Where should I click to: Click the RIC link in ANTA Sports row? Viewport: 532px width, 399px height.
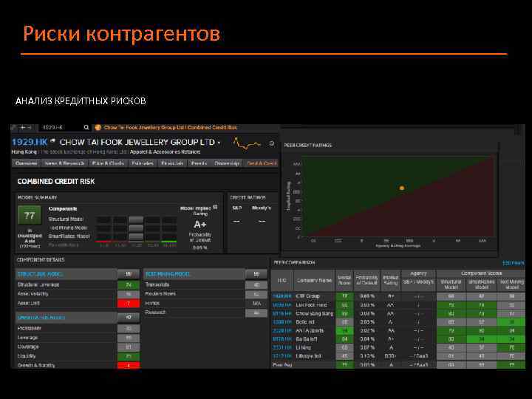pos(282,330)
